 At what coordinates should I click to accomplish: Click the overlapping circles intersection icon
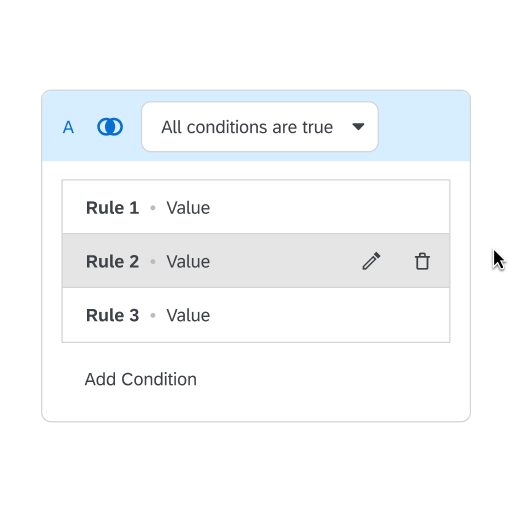point(110,127)
